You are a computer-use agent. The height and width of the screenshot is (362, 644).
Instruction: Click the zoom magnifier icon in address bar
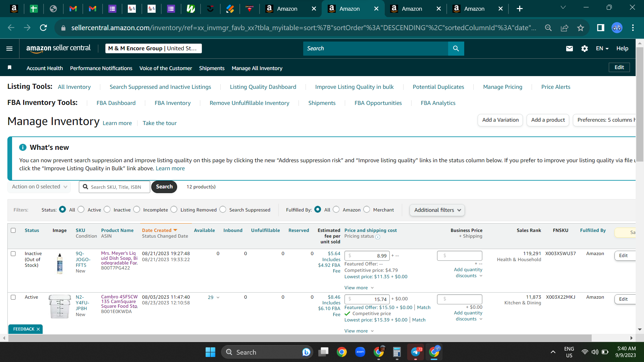coord(548,28)
